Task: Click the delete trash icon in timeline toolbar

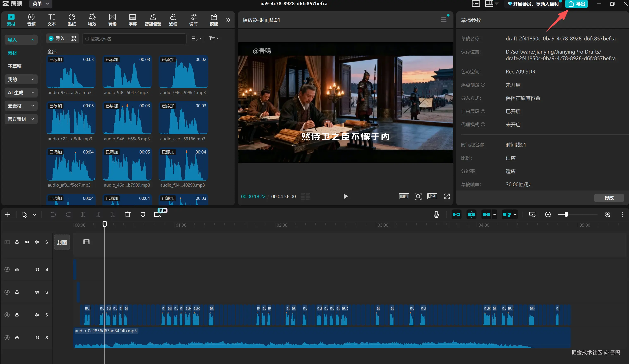Action: click(x=128, y=214)
